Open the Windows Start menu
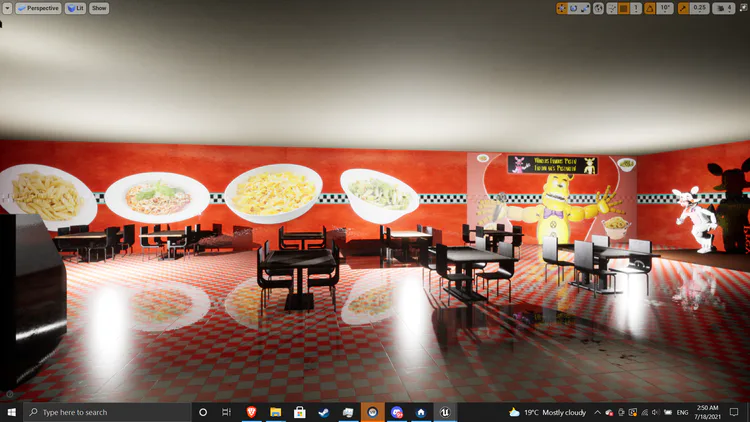This screenshot has width=750, height=422. (11, 412)
